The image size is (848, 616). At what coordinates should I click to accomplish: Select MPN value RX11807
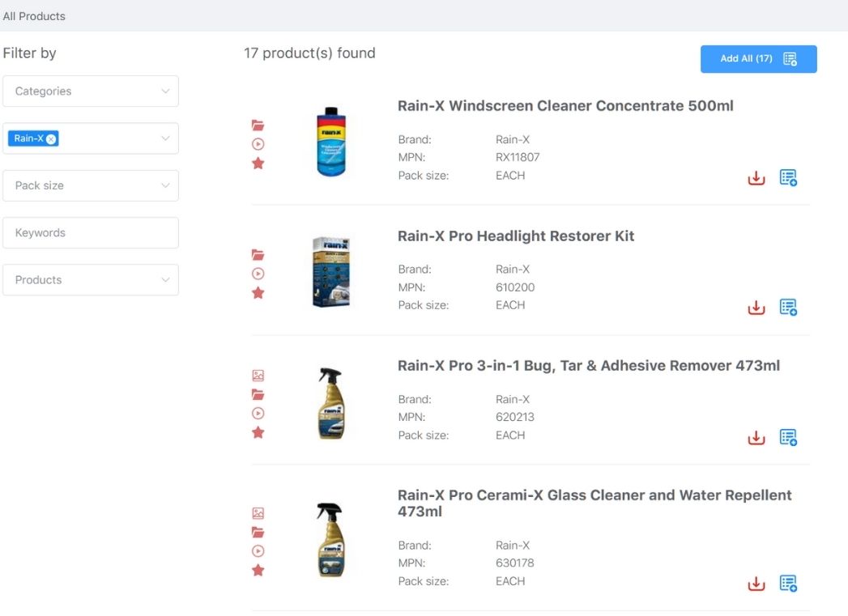click(517, 157)
